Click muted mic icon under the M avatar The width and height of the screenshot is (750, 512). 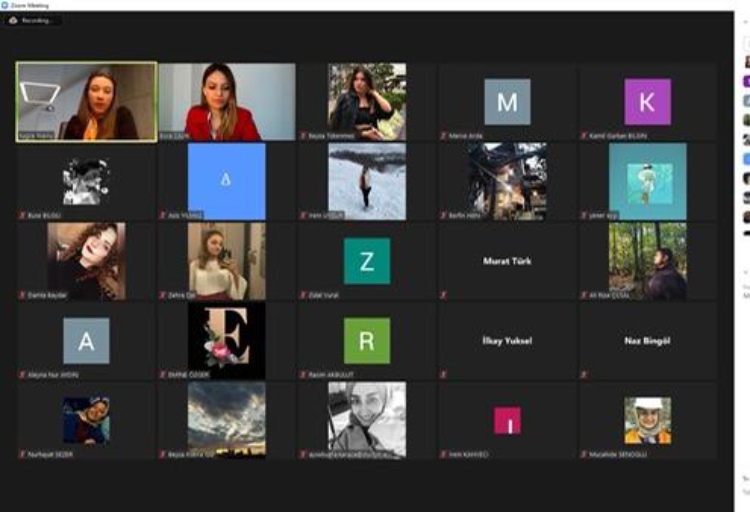443,135
